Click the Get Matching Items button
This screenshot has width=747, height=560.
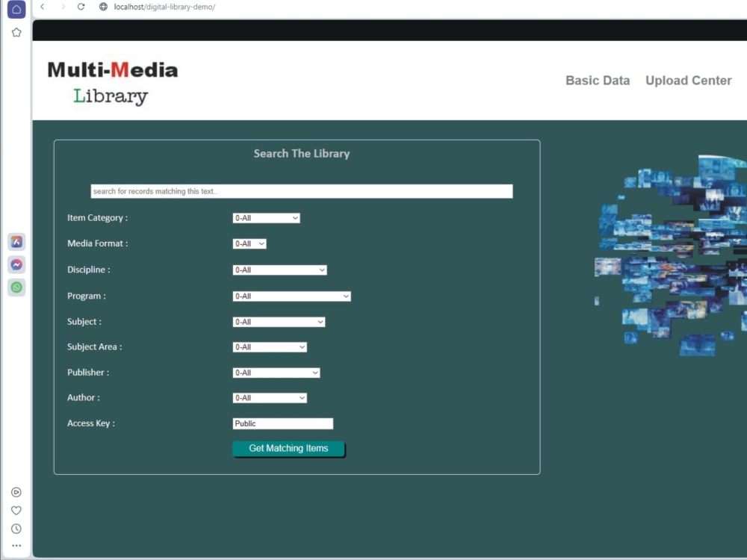(288, 449)
